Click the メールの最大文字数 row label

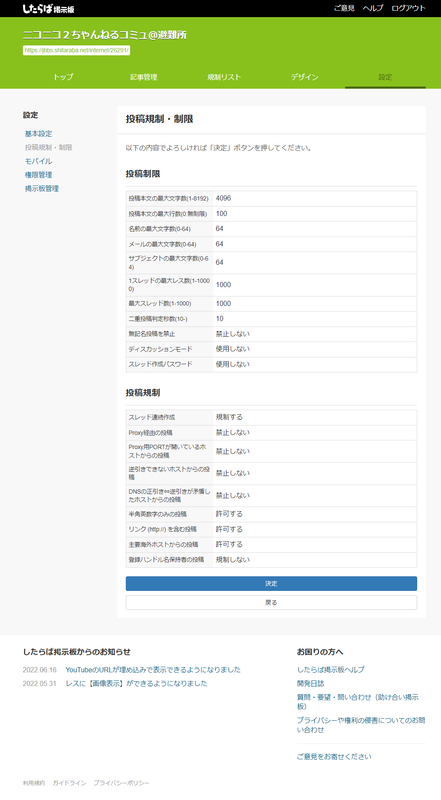(x=162, y=244)
